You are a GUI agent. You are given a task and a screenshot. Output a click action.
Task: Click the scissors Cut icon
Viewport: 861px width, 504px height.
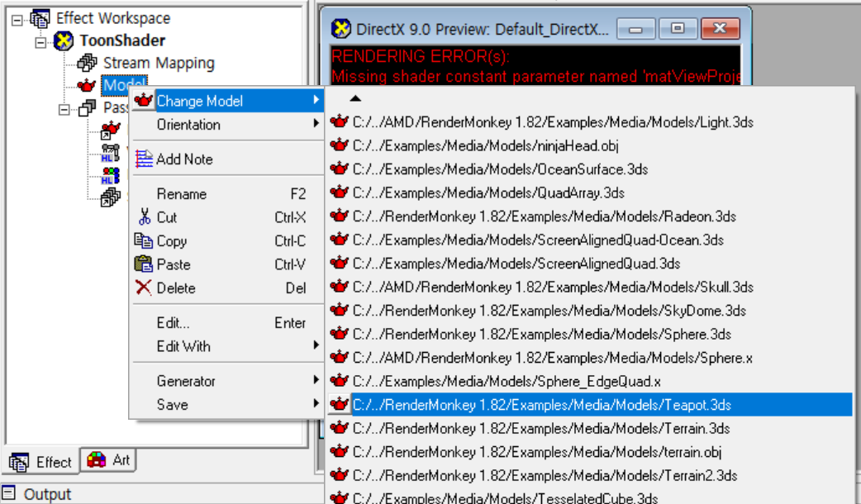(145, 216)
